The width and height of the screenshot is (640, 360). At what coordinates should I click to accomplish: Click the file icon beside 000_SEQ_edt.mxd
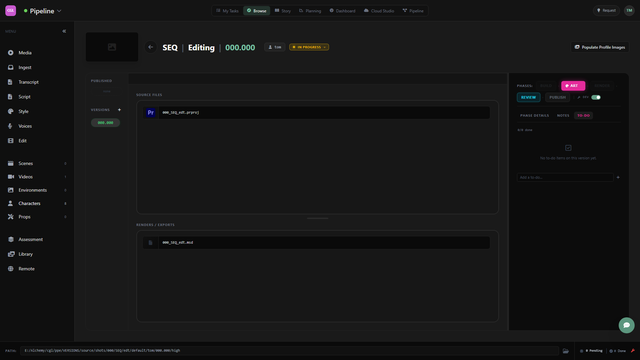pyautogui.click(x=151, y=243)
